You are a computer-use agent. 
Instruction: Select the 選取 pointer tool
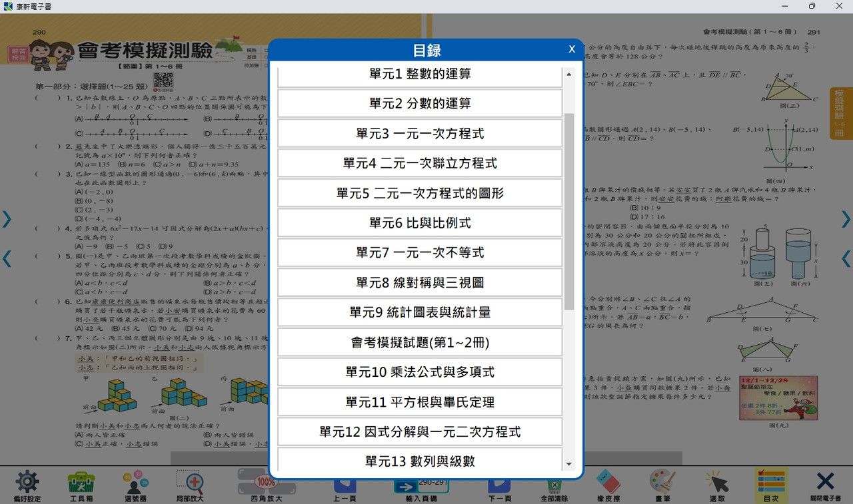click(x=717, y=483)
